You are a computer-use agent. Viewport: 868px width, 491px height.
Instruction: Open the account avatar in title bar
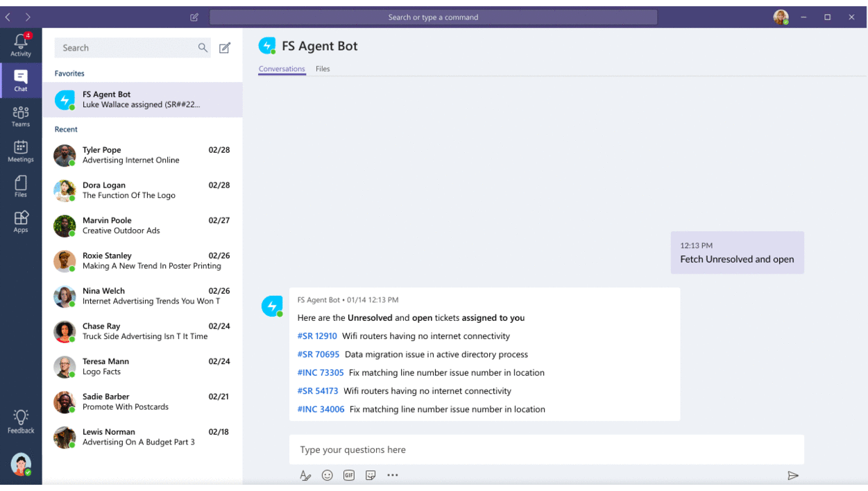point(781,17)
